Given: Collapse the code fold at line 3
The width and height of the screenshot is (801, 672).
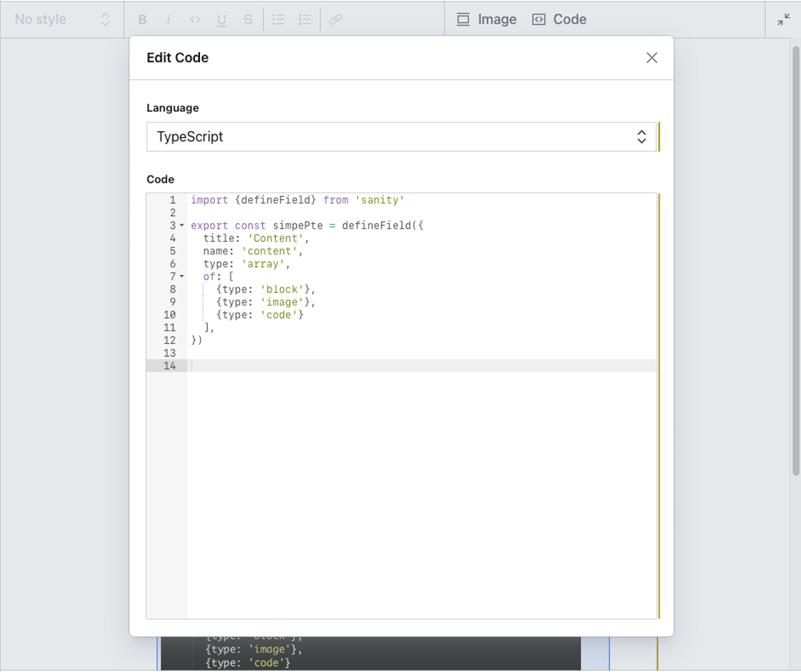Looking at the screenshot, I should [182, 225].
